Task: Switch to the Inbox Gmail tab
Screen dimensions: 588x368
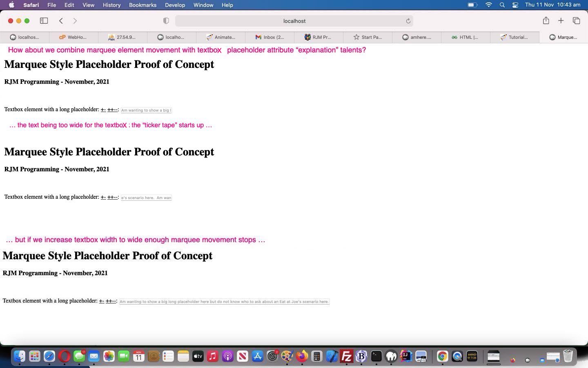Action: [x=269, y=37]
